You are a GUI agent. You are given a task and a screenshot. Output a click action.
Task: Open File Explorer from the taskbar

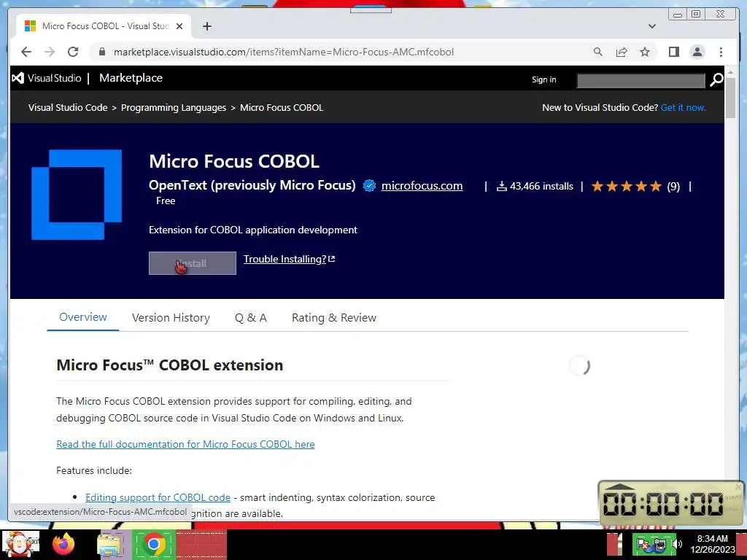click(x=109, y=544)
